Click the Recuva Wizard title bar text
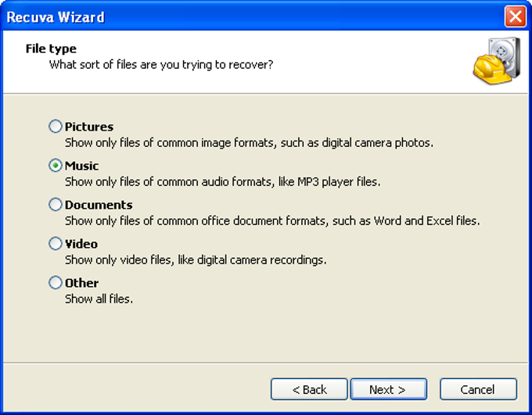The width and height of the screenshot is (532, 415). pos(56,16)
